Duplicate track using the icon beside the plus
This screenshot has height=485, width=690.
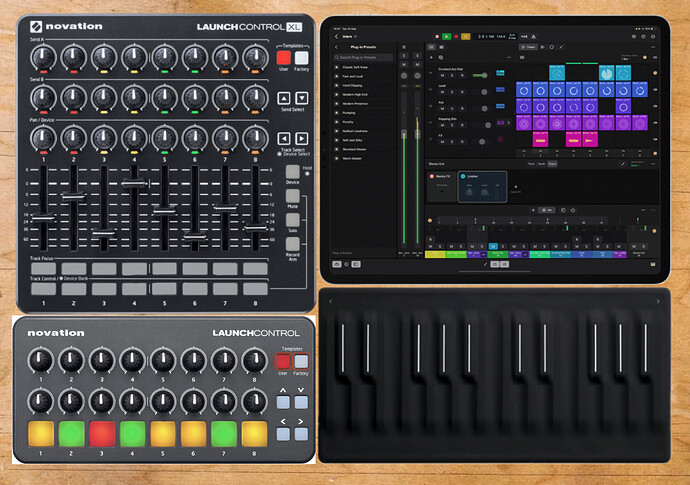click(440, 57)
